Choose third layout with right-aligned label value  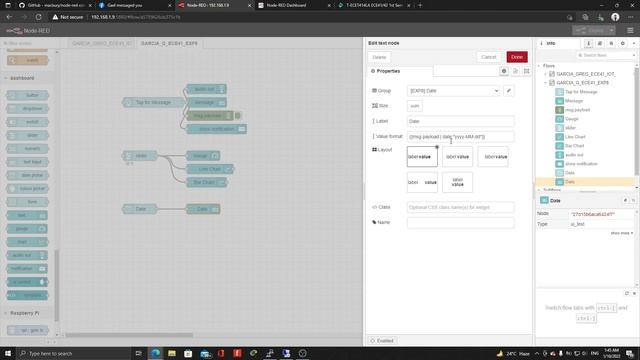tap(493, 157)
